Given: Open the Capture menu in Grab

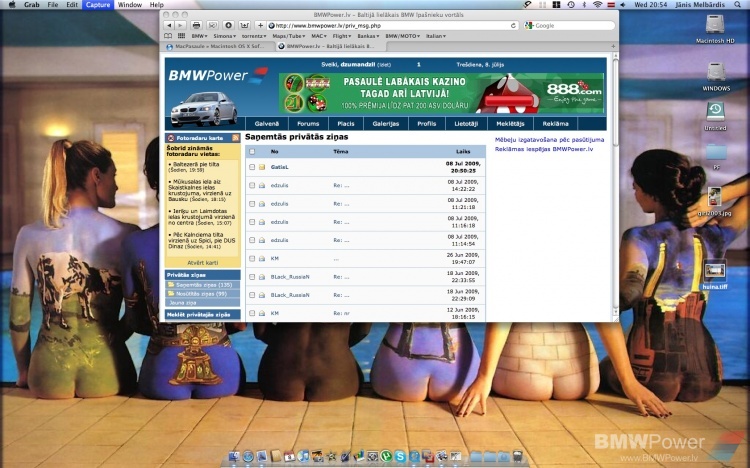Looking at the screenshot, I should pyautogui.click(x=98, y=4).
